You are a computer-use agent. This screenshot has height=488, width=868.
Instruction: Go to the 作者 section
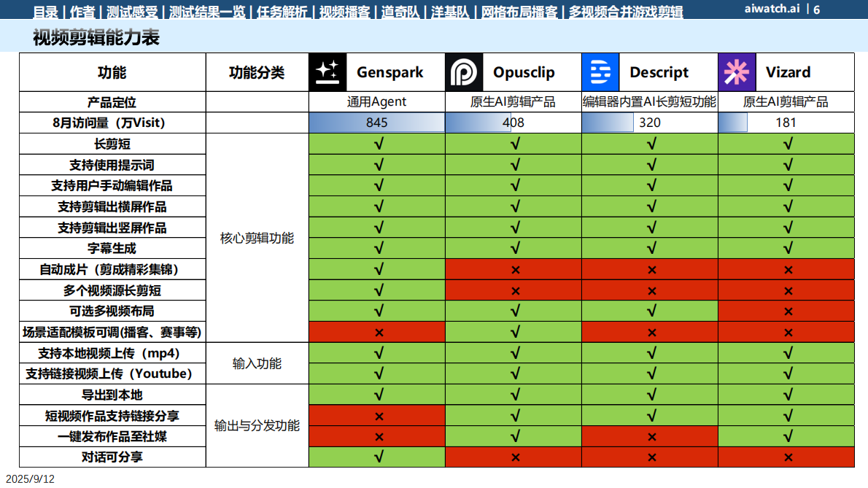click(x=83, y=12)
